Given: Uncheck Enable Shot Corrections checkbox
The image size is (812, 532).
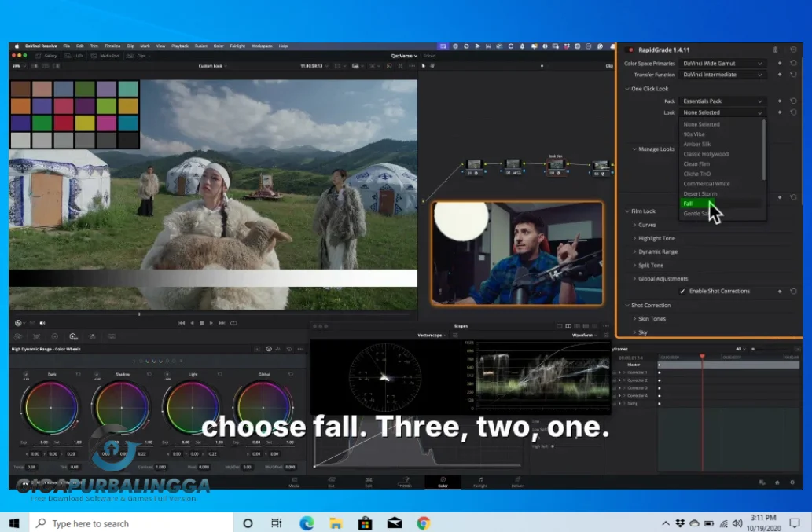Looking at the screenshot, I should 682,292.
